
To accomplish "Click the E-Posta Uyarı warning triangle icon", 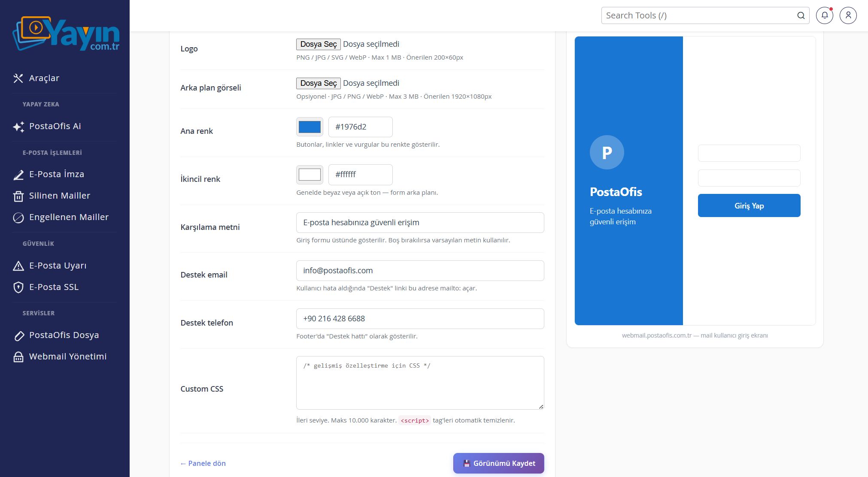I will click(x=18, y=266).
